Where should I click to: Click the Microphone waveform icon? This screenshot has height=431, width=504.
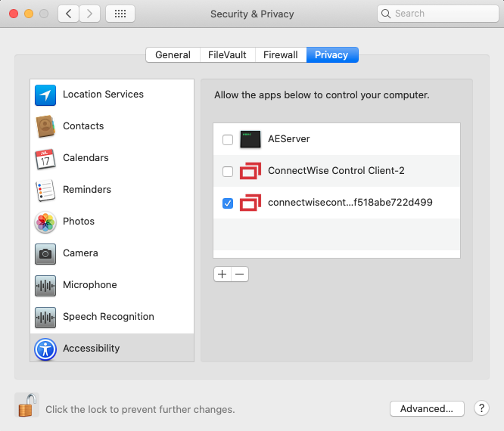45,286
